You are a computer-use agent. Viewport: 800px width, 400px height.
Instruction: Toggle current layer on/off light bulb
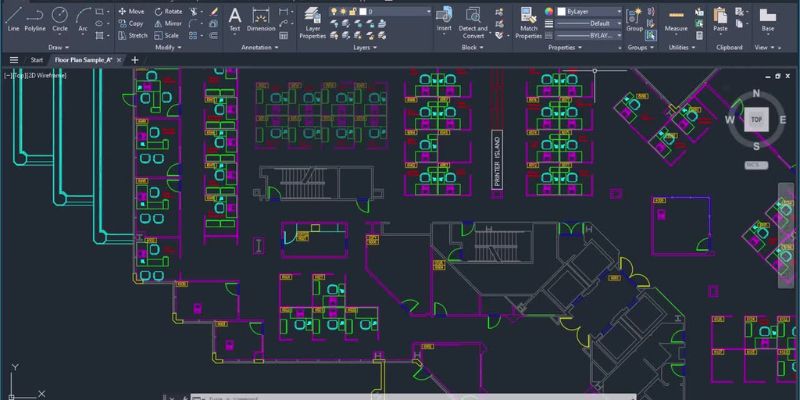(x=334, y=11)
